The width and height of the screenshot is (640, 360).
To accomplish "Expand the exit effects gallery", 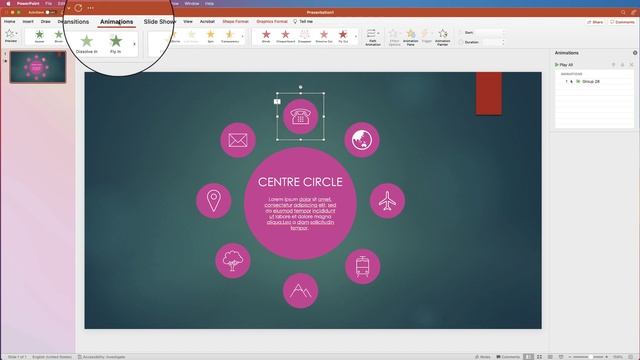I will click(x=356, y=37).
